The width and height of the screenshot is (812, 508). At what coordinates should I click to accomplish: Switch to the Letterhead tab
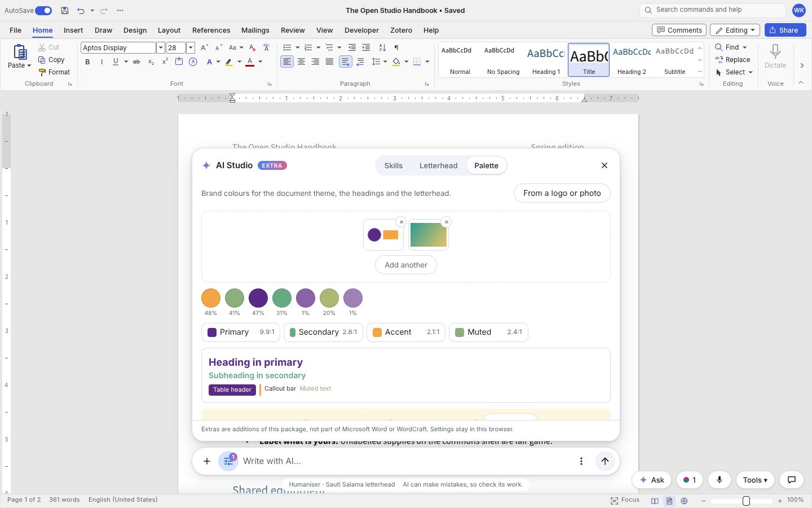(438, 165)
